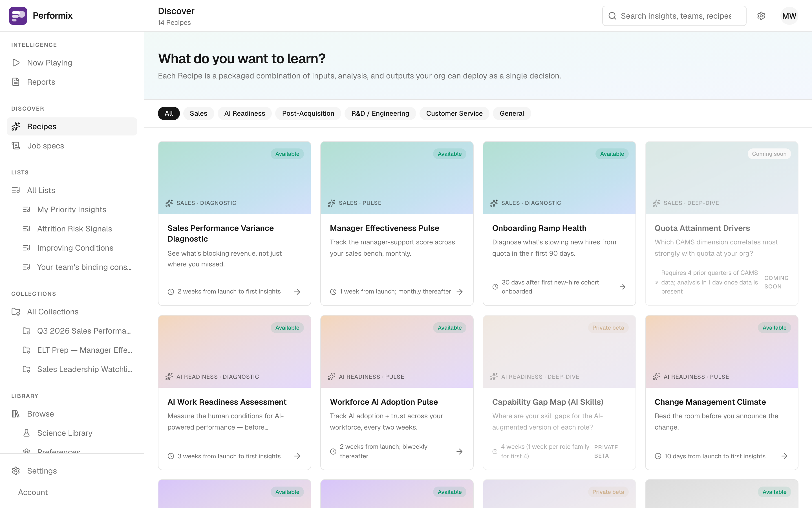The height and width of the screenshot is (508, 812).
Task: Open the MW user avatar menu
Action: coord(789,16)
